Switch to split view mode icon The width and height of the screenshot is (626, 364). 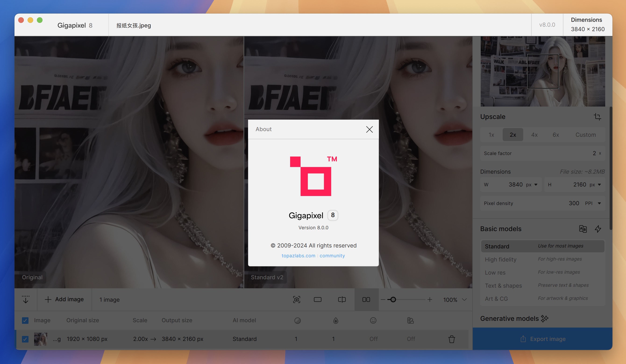pos(342,300)
